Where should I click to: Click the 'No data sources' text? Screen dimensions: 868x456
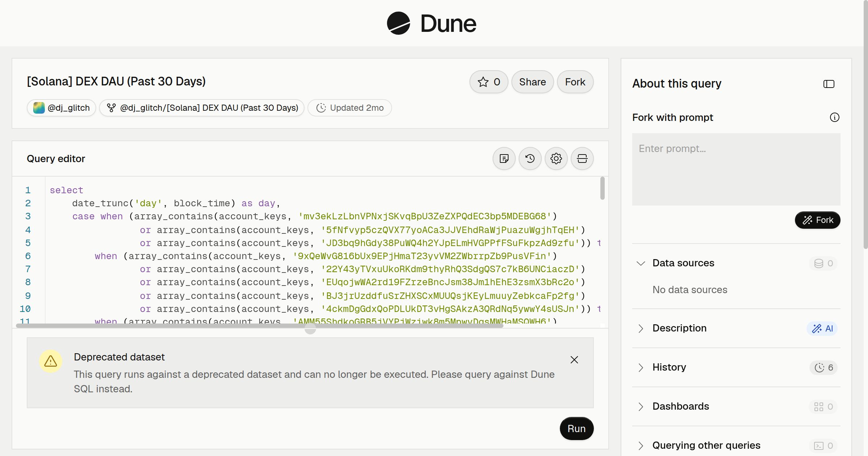tap(690, 290)
